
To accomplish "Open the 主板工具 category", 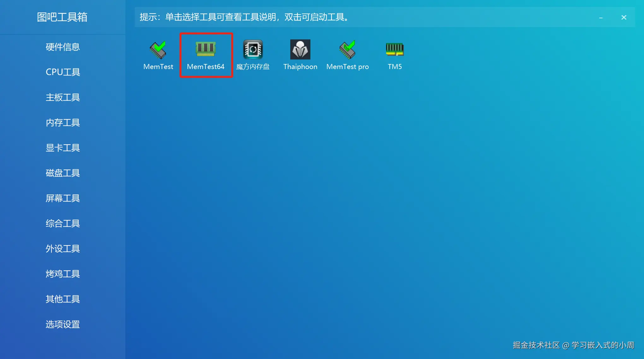I will pyautogui.click(x=62, y=97).
